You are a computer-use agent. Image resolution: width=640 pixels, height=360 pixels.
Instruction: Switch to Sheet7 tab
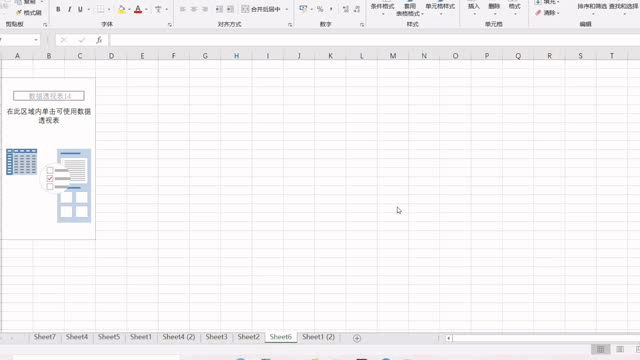(x=44, y=337)
